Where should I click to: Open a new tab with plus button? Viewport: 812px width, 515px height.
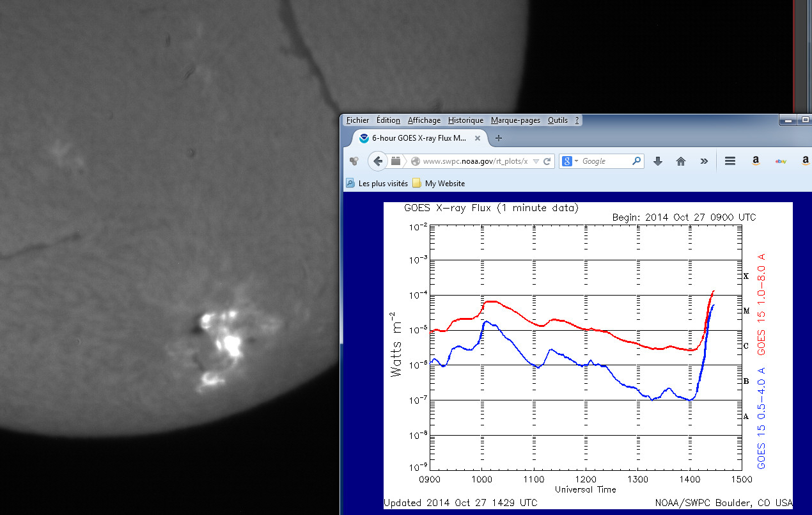pos(499,138)
